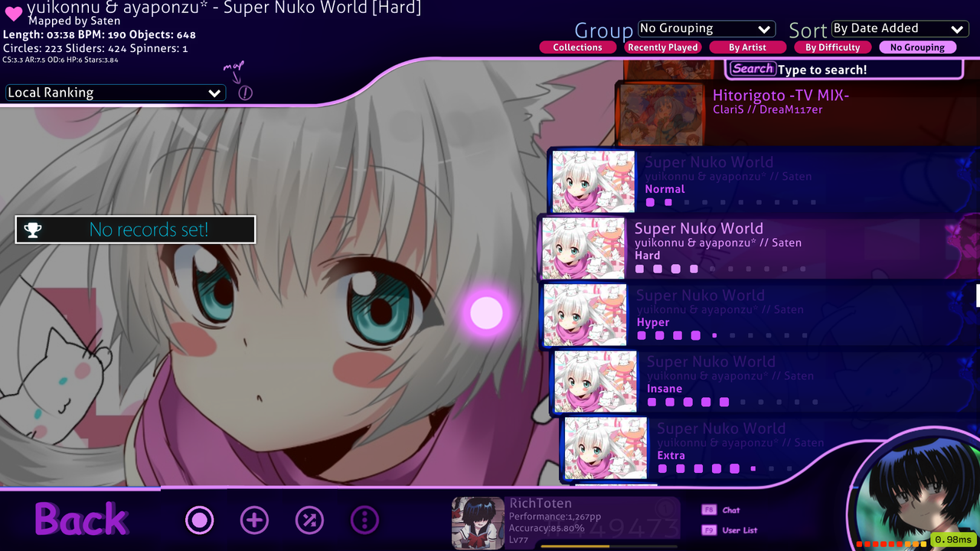
Task: Select Super Nuko World Normal difficulty
Action: coord(763,181)
